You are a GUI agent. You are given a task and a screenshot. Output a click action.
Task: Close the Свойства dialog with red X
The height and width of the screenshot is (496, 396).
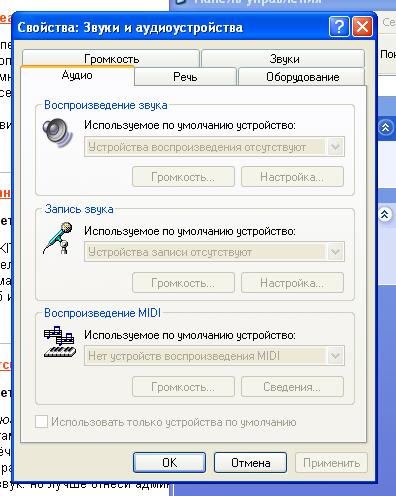pos(362,26)
